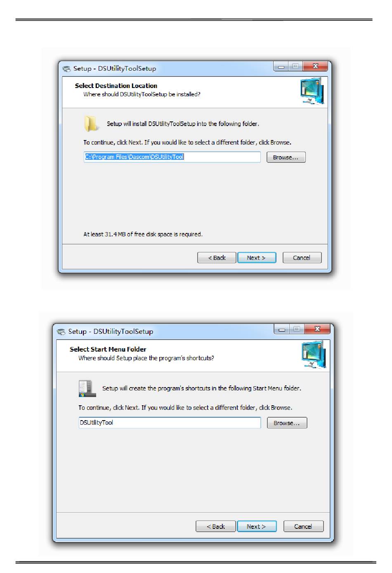Click the setup icon in the Destination Location title bar
Viewport: 392px width, 573px height.
[x=66, y=69]
